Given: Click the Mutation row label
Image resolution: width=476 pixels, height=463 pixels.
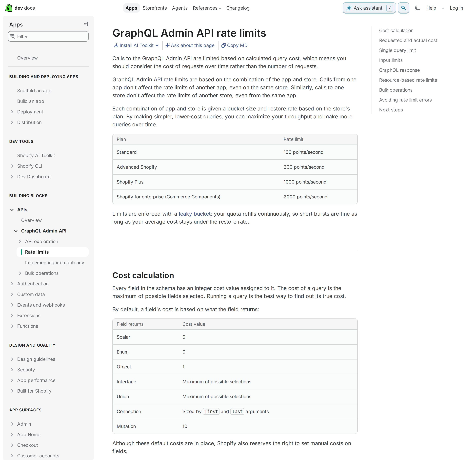Looking at the screenshot, I should [x=126, y=426].
